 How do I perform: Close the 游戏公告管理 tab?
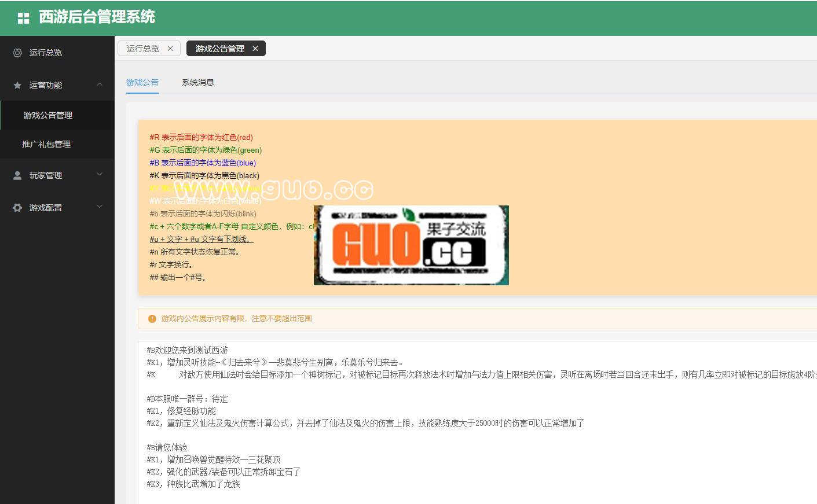255,49
